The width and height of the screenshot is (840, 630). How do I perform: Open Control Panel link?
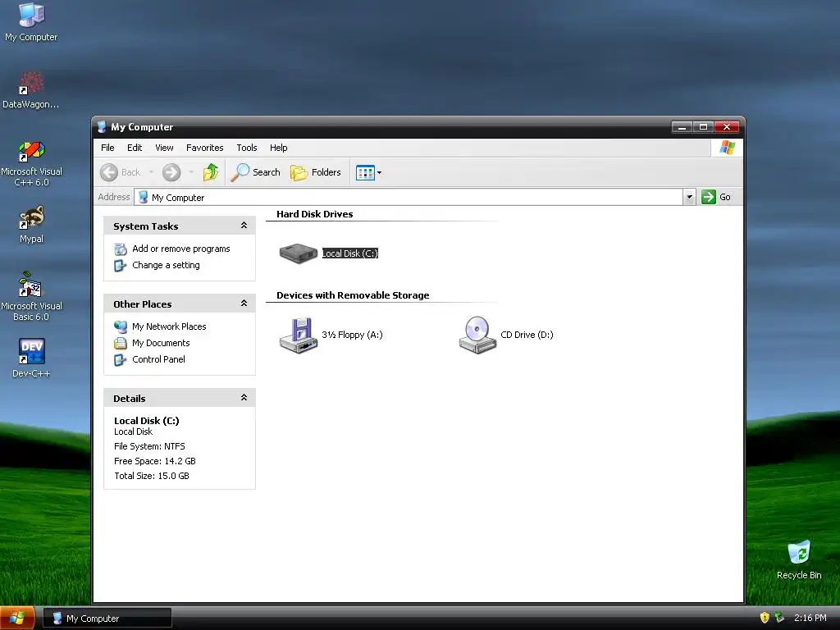coord(158,359)
